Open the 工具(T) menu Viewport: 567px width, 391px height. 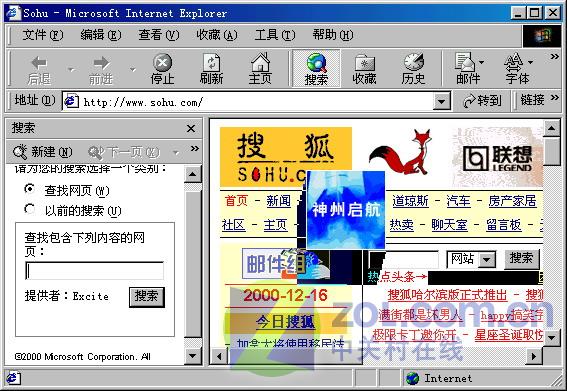(x=275, y=35)
